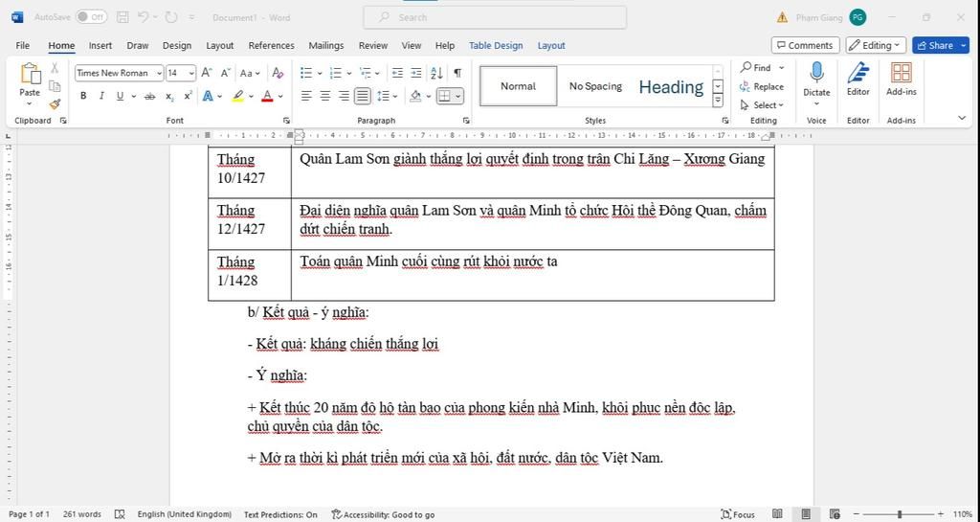Image resolution: width=980 pixels, height=522 pixels.
Task: Align text right
Action: pyautogui.click(x=344, y=97)
